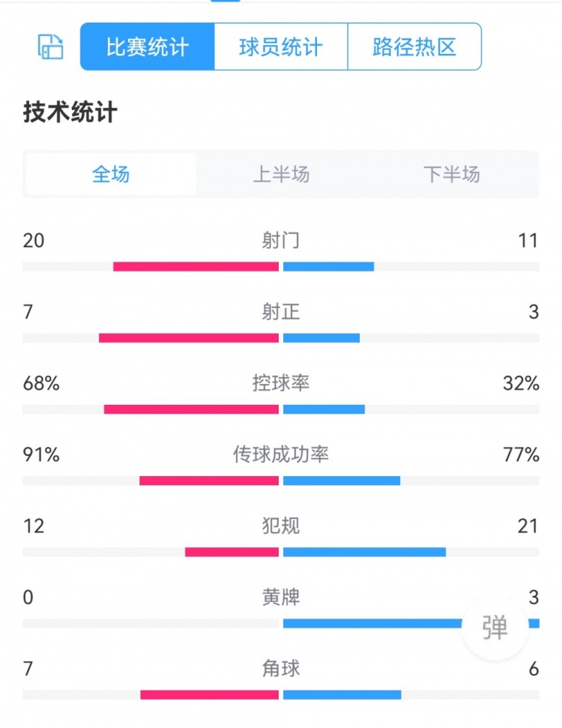Click the 射门 pink shots bar
Image resolution: width=562 pixels, height=728 pixels.
click(x=196, y=266)
